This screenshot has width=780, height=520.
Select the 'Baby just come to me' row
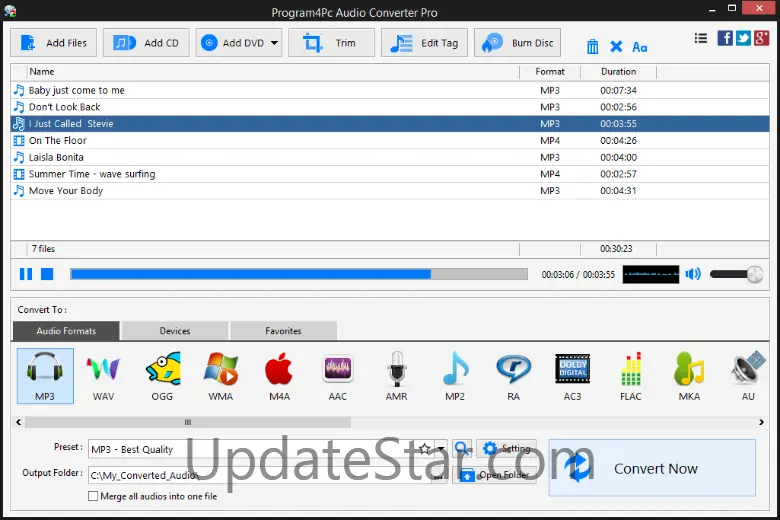click(390, 91)
